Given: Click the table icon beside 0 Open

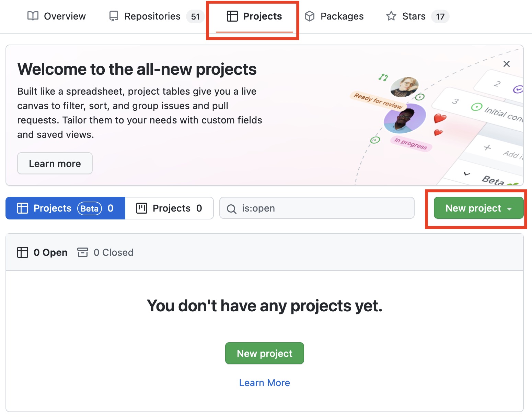Looking at the screenshot, I should (23, 252).
